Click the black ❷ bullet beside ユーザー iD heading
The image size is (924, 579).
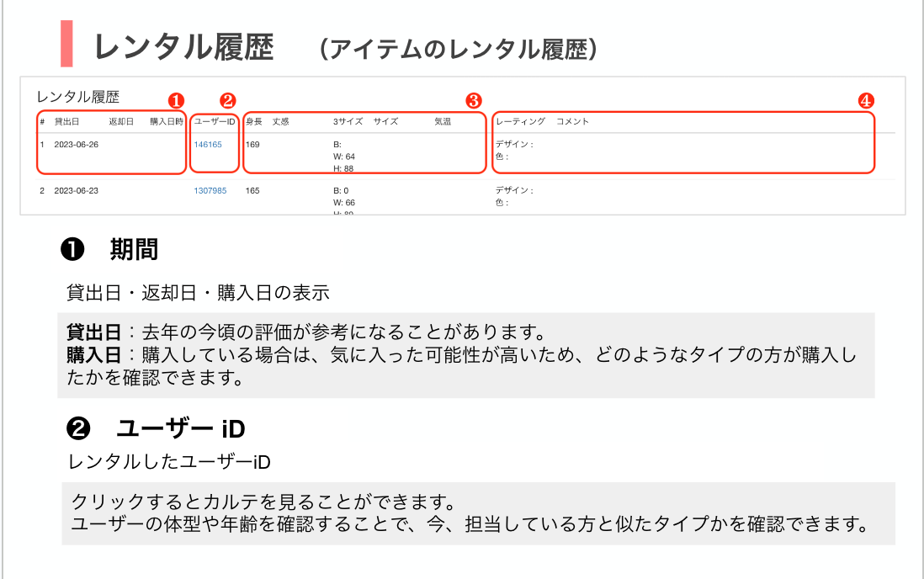[77, 428]
